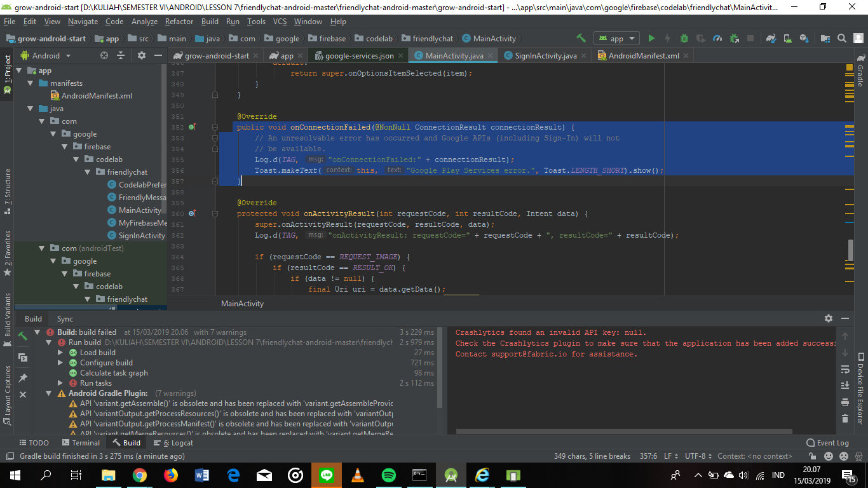Click the Search Everywhere magnifier

click(841, 38)
